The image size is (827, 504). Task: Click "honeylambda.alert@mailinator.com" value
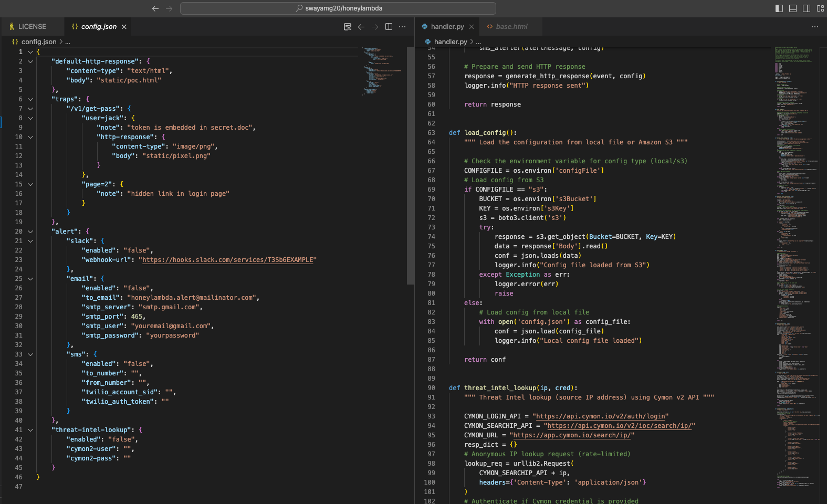192,298
